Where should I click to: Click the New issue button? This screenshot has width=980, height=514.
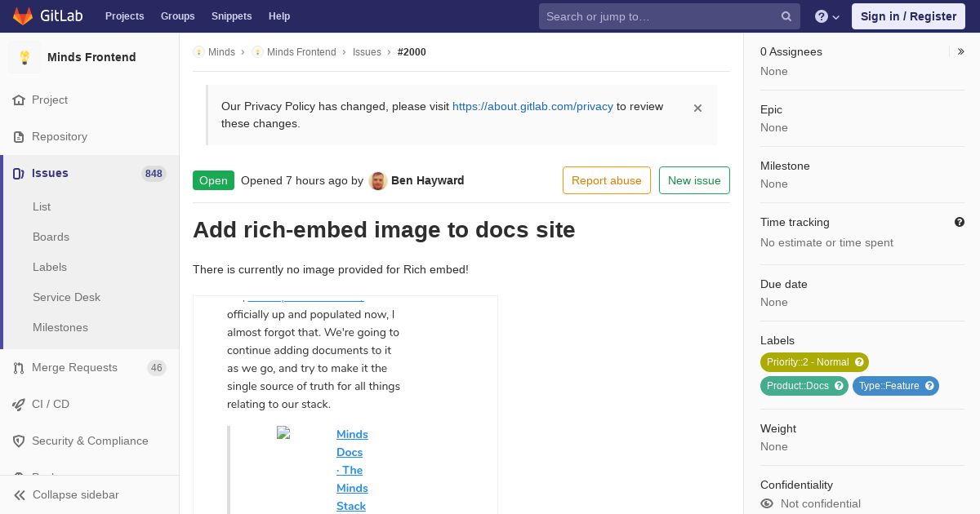click(x=694, y=180)
